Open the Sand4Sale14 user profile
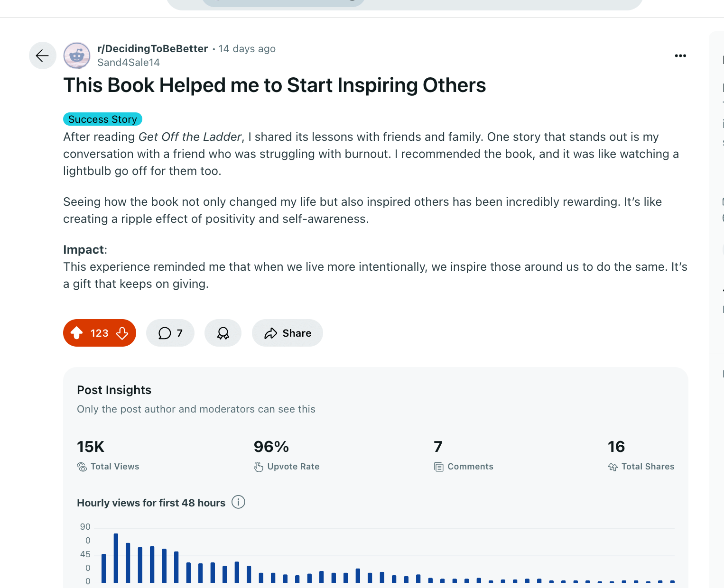The height and width of the screenshot is (588, 724). click(129, 63)
